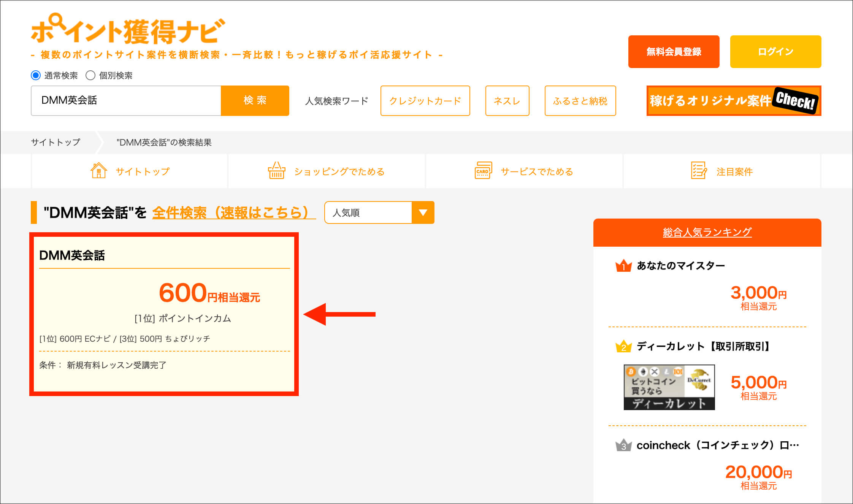Click the shopping basket icon
The width and height of the screenshot is (853, 504).
coord(276,171)
